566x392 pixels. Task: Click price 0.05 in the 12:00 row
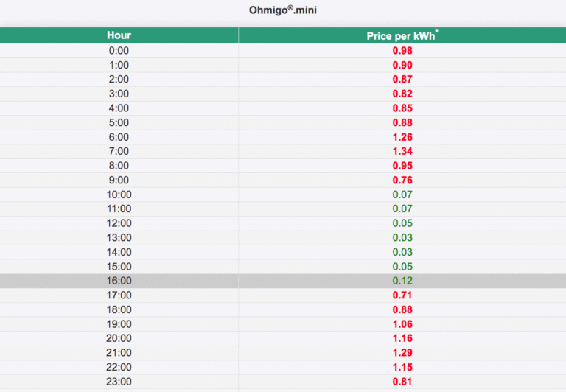pos(402,223)
